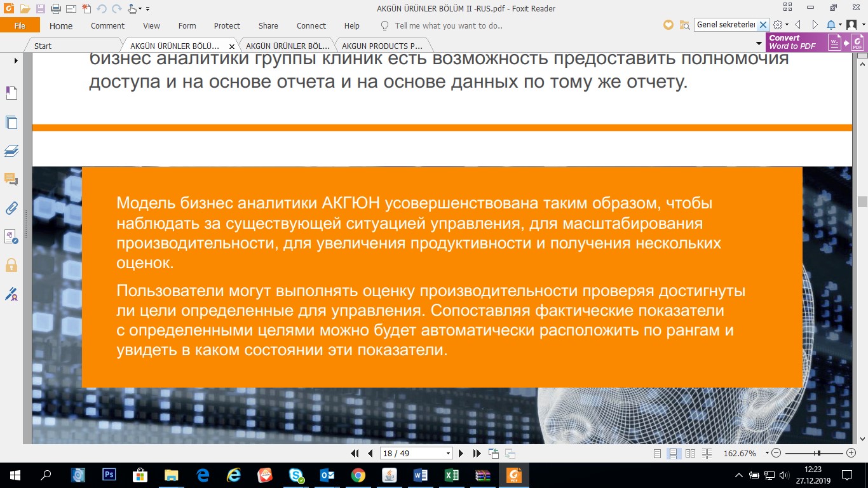Open the Comment ribbon tab
This screenshot has height=488, width=868.
(107, 26)
